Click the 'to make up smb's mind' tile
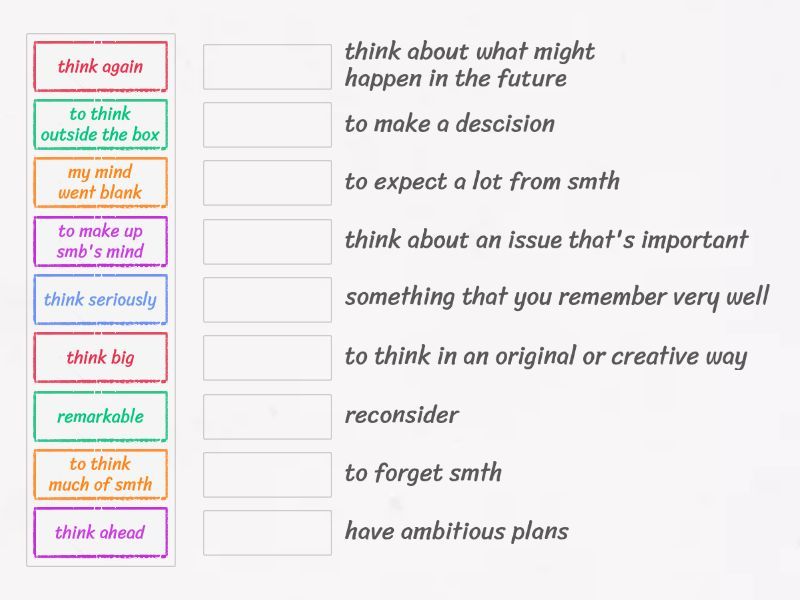This screenshot has height=600, width=800. pos(100,241)
